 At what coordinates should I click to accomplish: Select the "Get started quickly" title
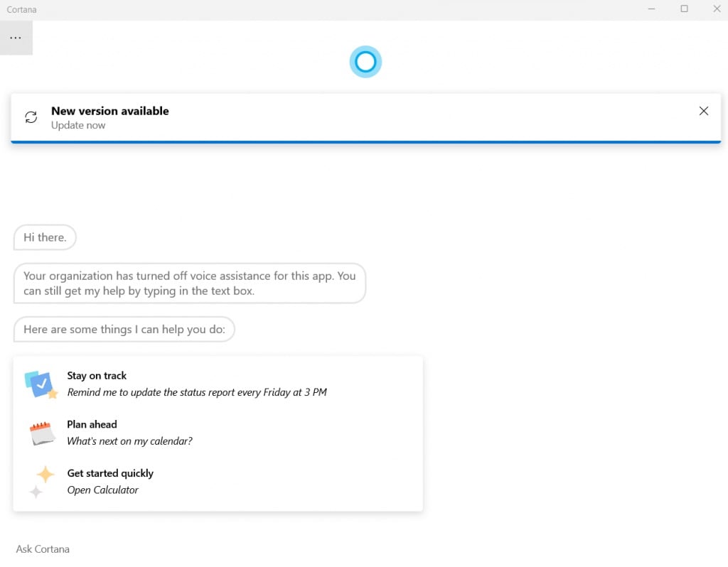tap(110, 473)
